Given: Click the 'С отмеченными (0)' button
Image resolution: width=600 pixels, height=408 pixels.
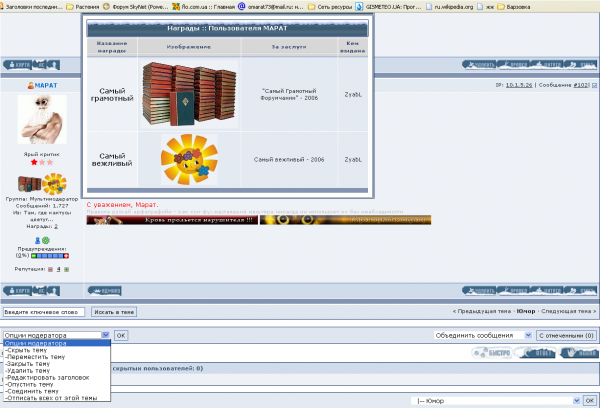Looking at the screenshot, I should [x=567, y=335].
